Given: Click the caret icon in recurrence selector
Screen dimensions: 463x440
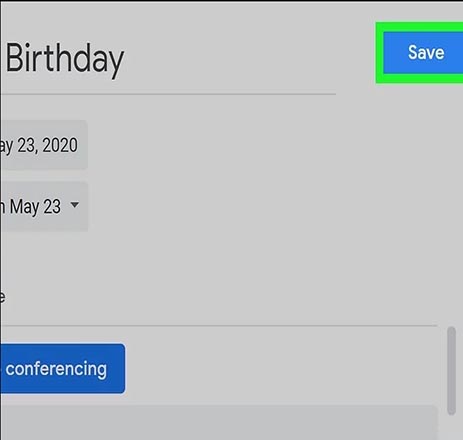Looking at the screenshot, I should point(75,204).
